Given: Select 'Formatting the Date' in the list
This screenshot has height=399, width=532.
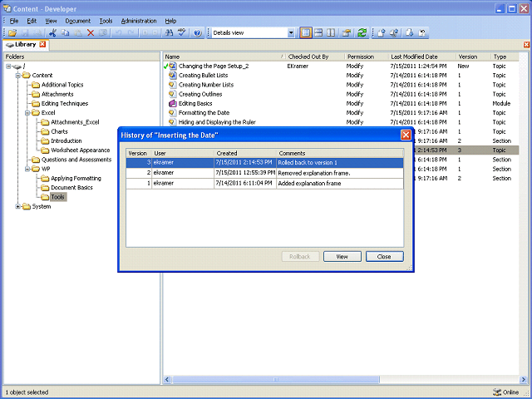Looking at the screenshot, I should pos(204,113).
